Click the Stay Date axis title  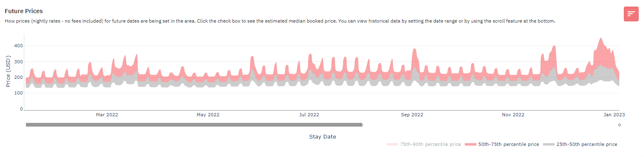(323, 136)
